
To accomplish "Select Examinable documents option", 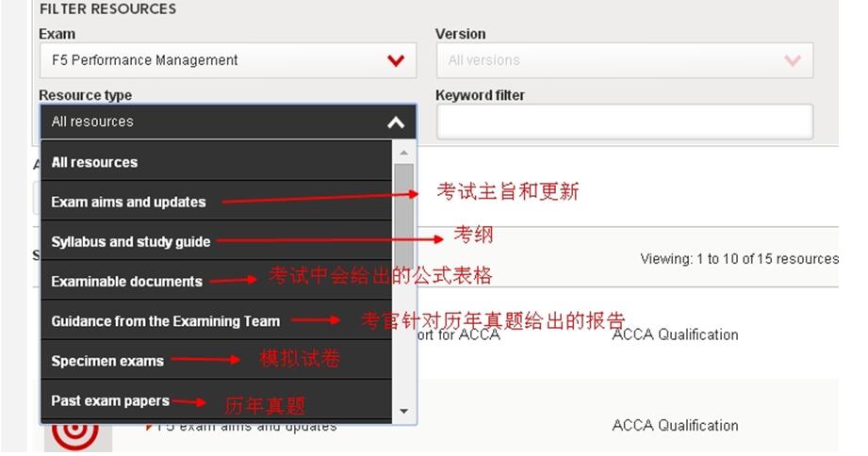I will 217,281.
